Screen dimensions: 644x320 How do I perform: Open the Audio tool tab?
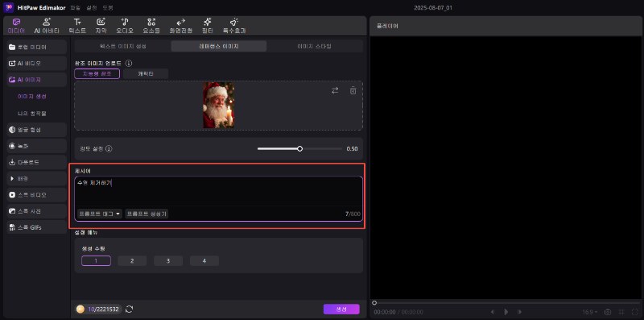pos(125,26)
